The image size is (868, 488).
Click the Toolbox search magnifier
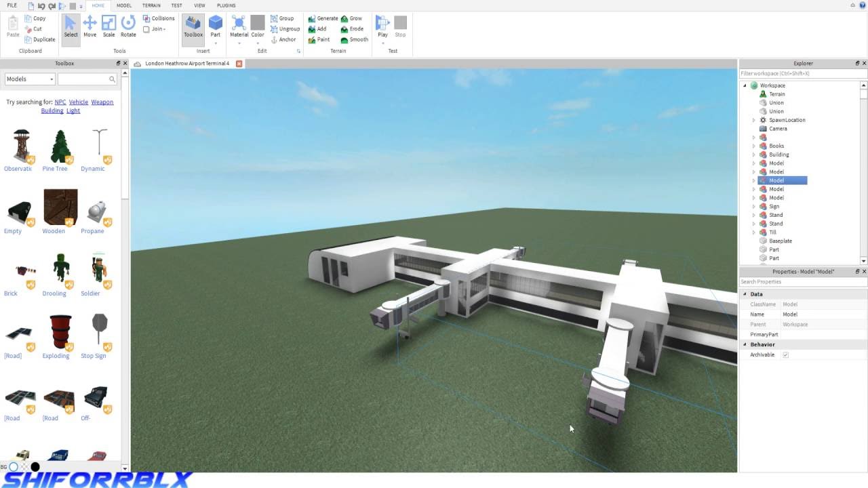(112, 79)
